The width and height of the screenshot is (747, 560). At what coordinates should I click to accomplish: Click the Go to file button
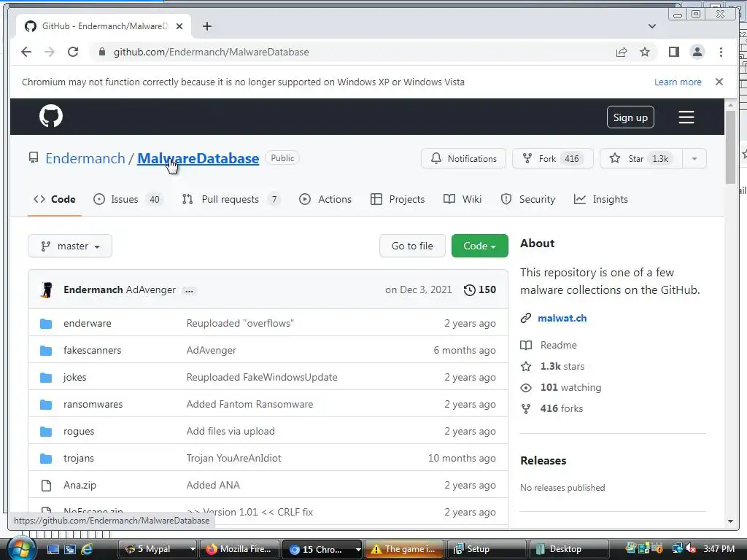point(412,246)
